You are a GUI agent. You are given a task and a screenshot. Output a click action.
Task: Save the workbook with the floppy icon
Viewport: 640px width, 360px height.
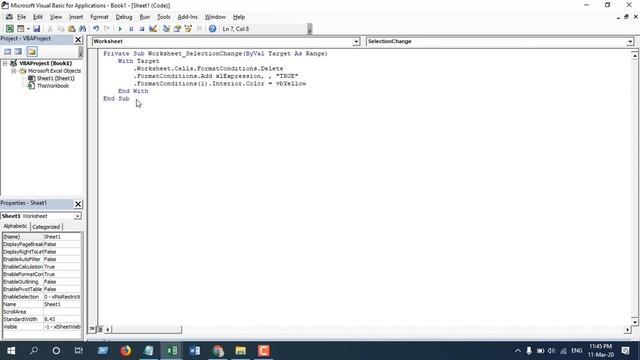37,29
